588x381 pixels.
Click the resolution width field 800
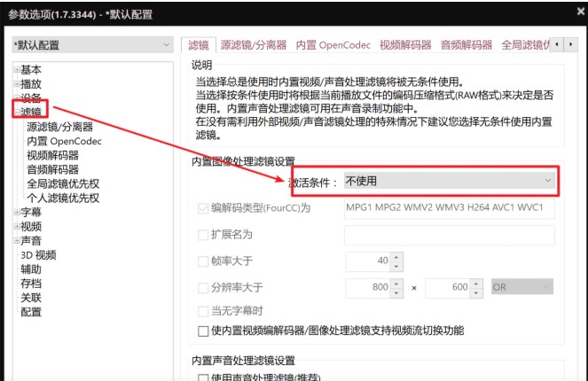click(368, 288)
